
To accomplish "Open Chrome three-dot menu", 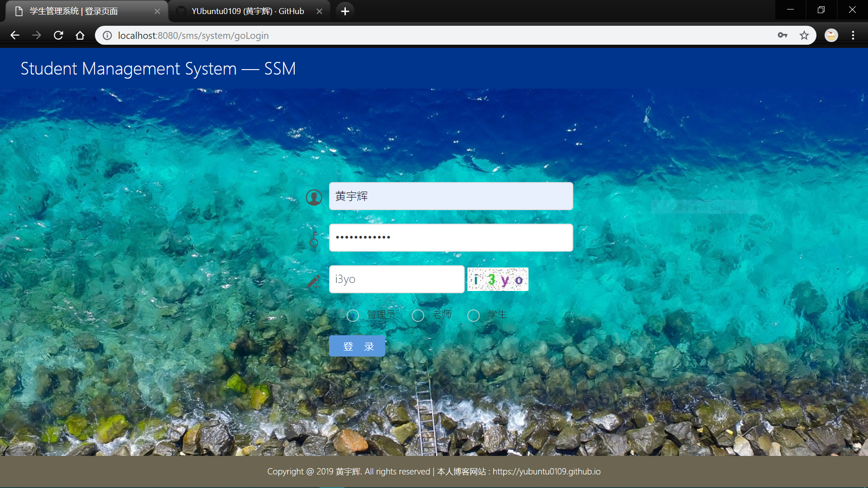I will click(x=853, y=35).
